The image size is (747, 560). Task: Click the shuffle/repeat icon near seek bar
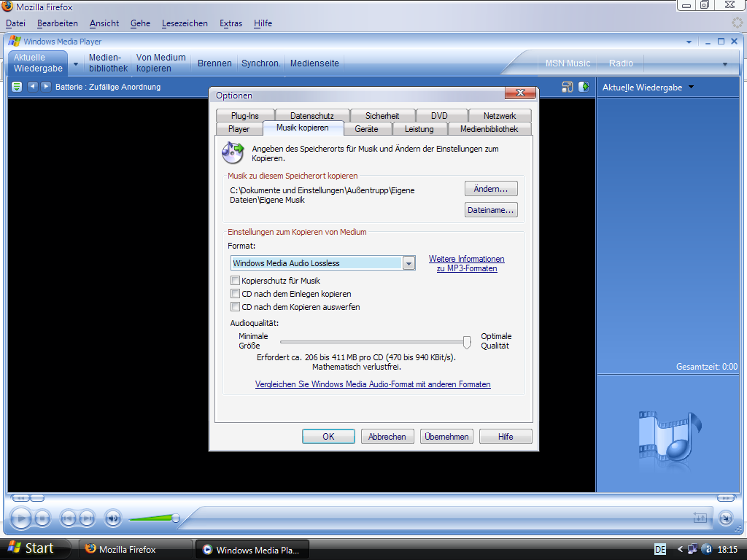click(700, 517)
